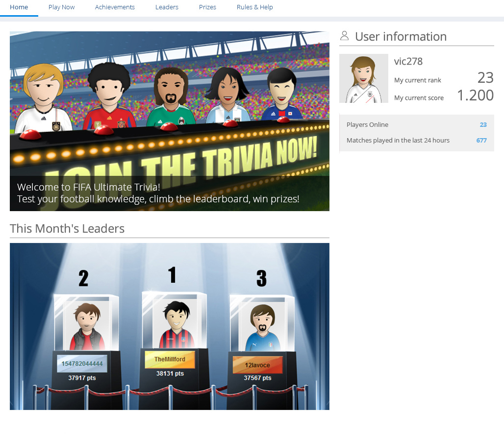504x434 pixels.
Task: Switch to the Achievements tab
Action: pos(115,7)
